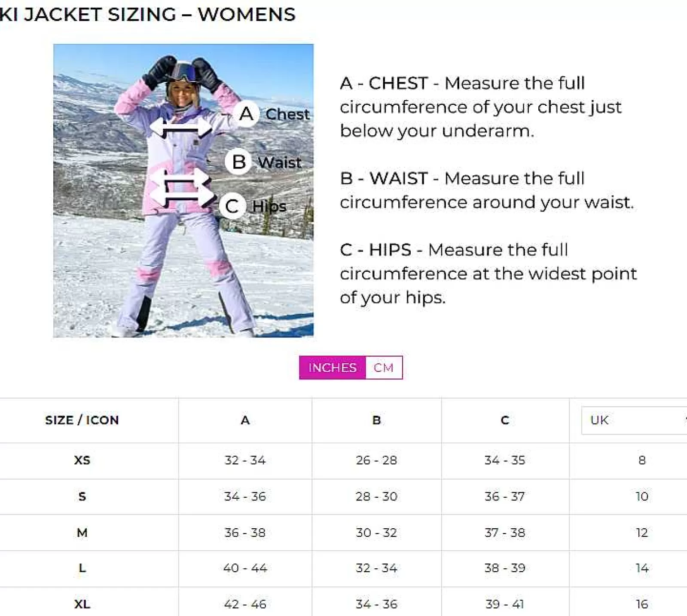Image resolution: width=687 pixels, height=616 pixels.
Task: Open the UK size region dropdown
Action: pos(634,420)
